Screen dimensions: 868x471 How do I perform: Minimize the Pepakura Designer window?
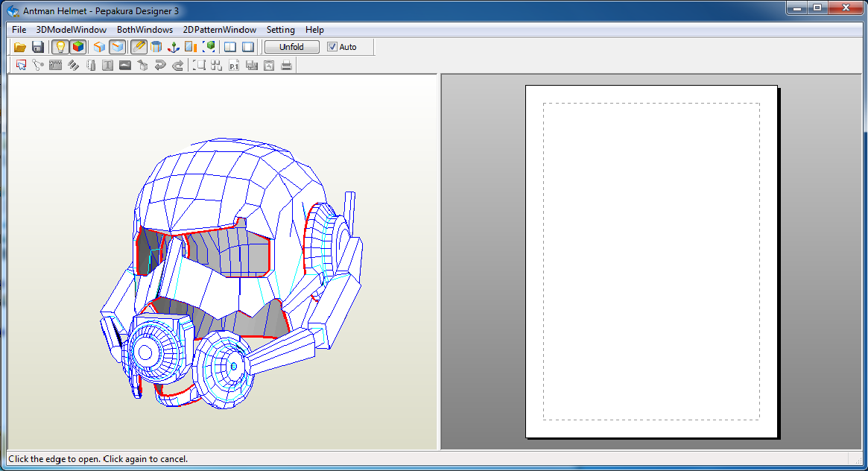click(798, 7)
